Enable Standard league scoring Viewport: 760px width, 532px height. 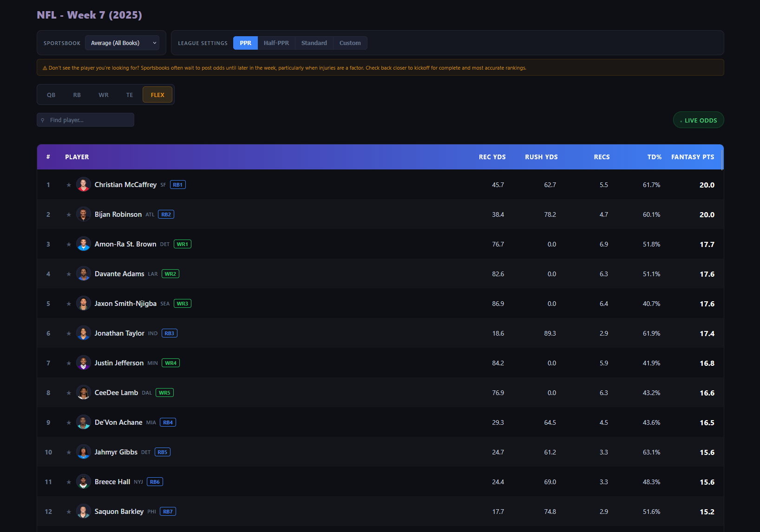(x=314, y=43)
